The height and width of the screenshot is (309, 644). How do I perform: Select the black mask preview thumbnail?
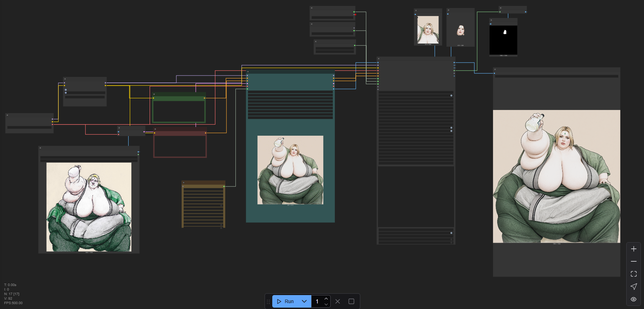[x=503, y=40]
